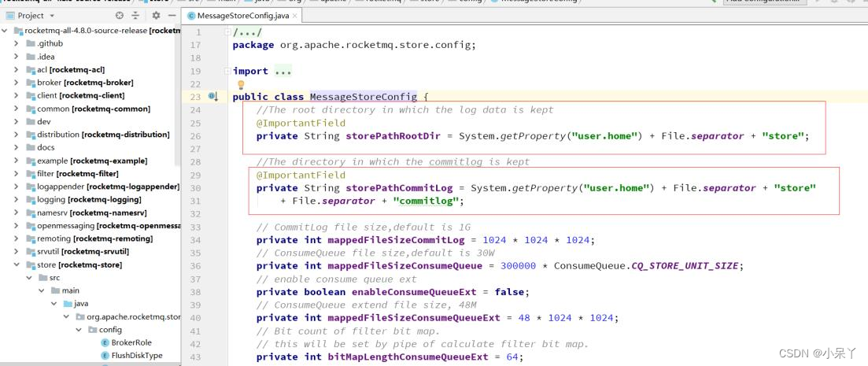Click the locate-current-file target icon in Project panel
The height and width of the screenshot is (366, 868).
[x=120, y=16]
